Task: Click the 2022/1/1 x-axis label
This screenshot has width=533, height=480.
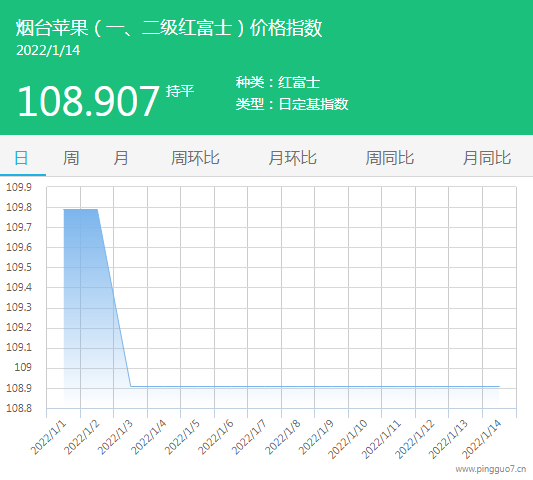Action: 49,438
